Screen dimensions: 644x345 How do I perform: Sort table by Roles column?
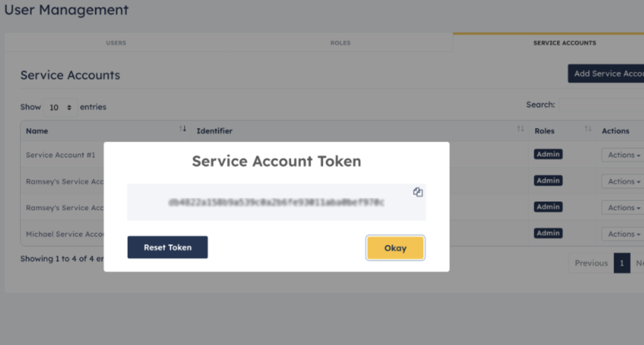[588, 129]
